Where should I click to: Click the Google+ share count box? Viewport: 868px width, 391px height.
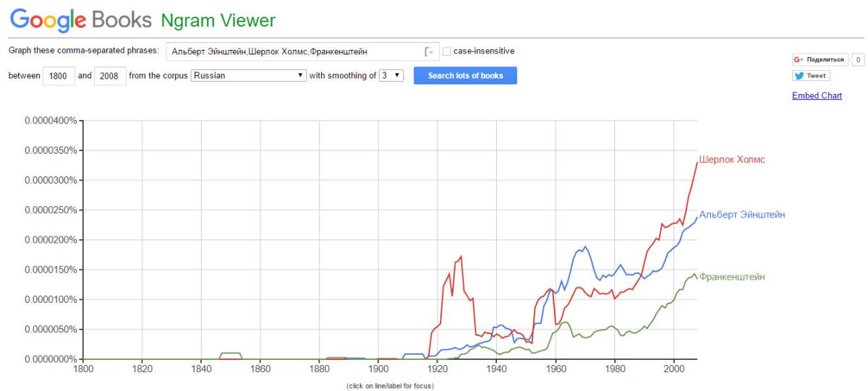tap(858, 59)
